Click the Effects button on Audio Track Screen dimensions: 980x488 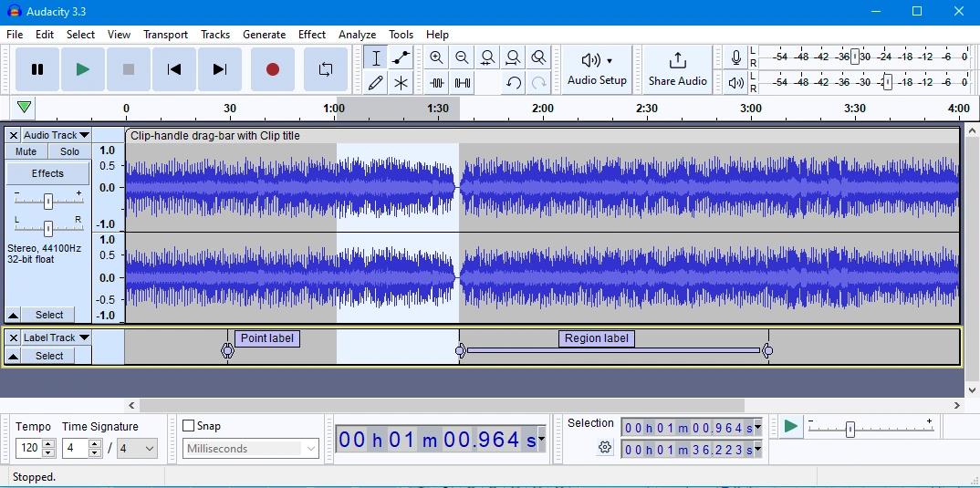[47, 173]
